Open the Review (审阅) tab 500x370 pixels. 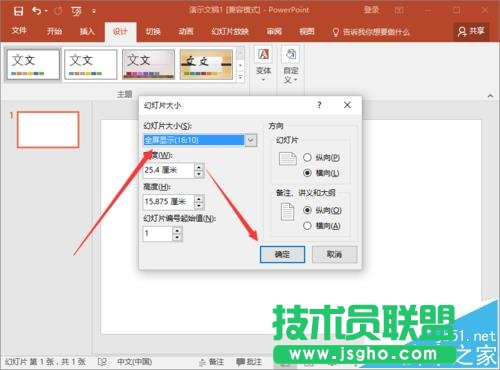coord(274,31)
